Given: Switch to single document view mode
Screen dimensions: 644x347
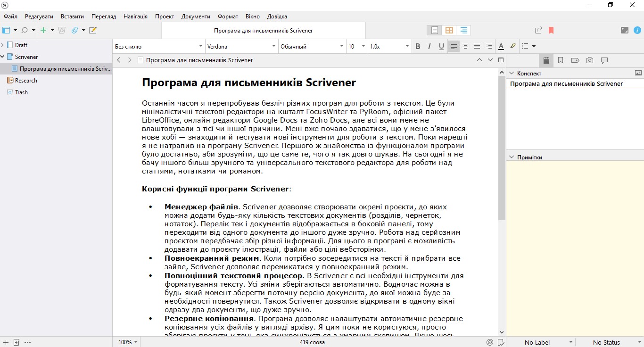Looking at the screenshot, I should (x=435, y=30).
